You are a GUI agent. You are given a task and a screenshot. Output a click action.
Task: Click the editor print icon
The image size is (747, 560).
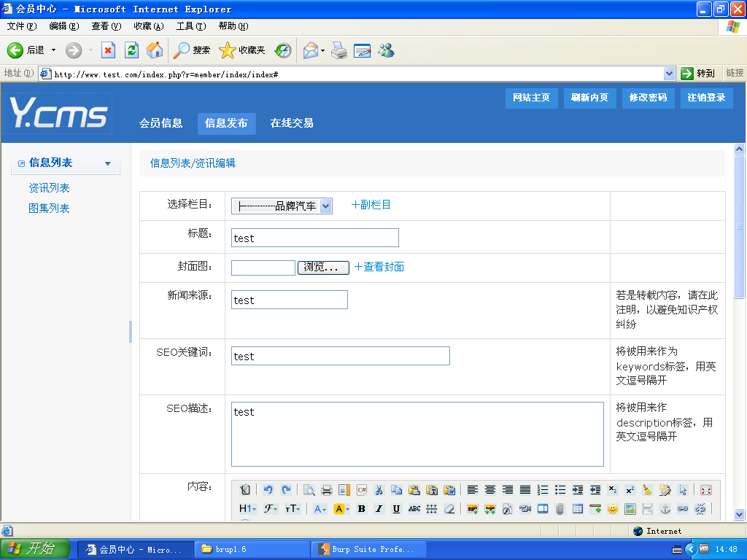(327, 489)
